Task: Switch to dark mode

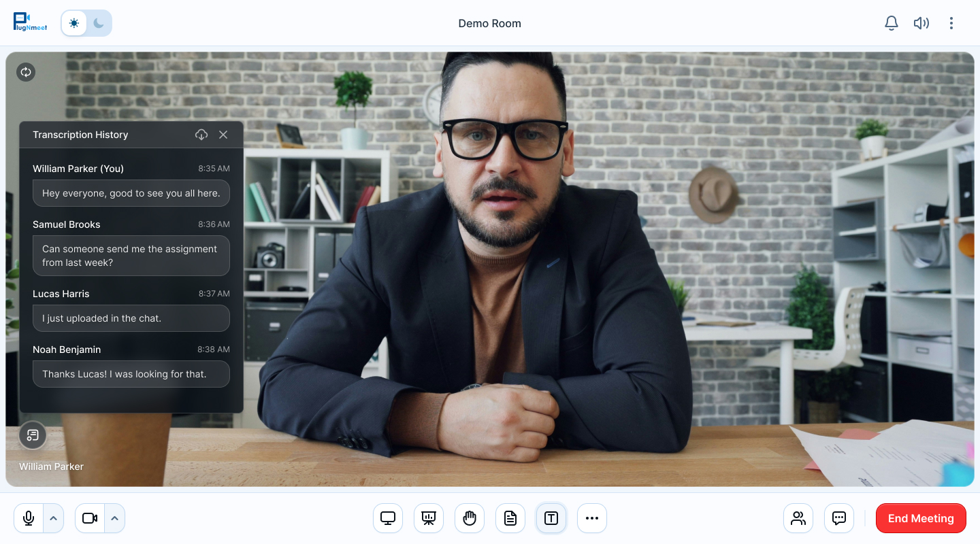Action: (99, 22)
